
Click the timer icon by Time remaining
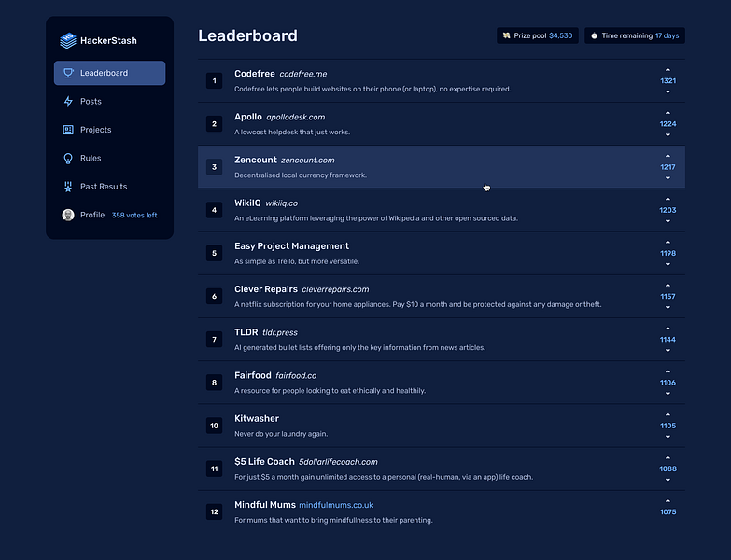tap(594, 35)
